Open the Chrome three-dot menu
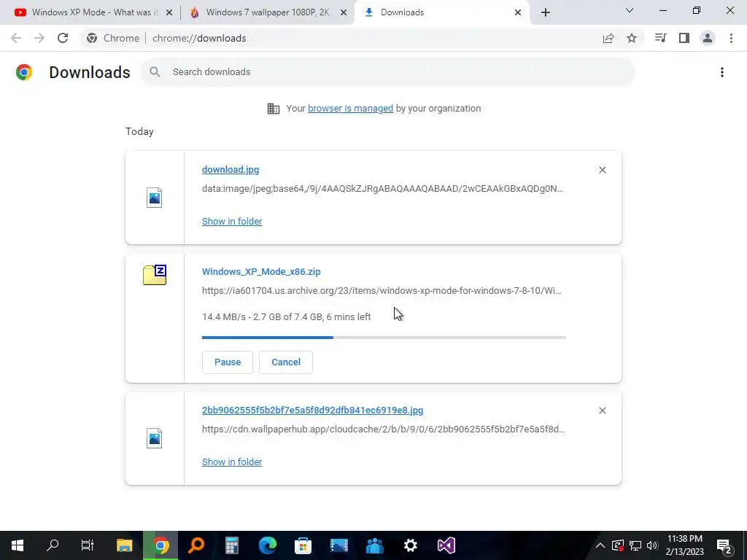This screenshot has width=747, height=560. point(731,38)
